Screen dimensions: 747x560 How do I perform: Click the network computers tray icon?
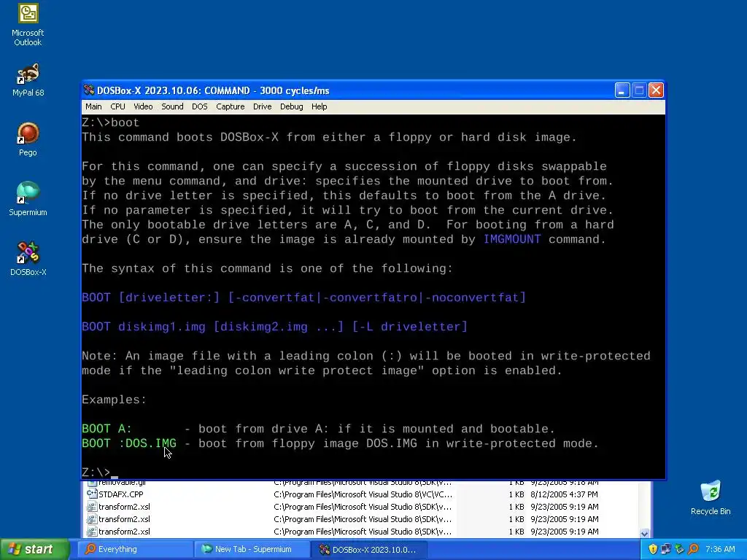[x=666, y=549]
